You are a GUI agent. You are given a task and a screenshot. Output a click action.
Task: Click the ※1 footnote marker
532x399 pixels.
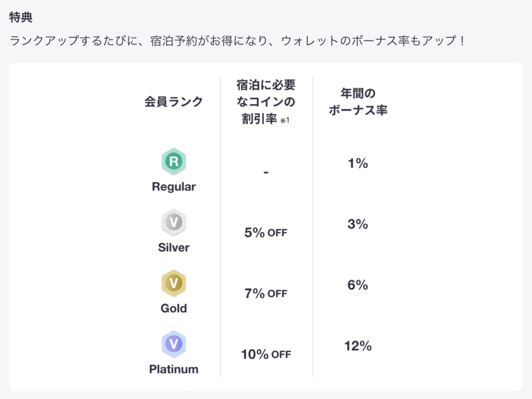[284, 121]
